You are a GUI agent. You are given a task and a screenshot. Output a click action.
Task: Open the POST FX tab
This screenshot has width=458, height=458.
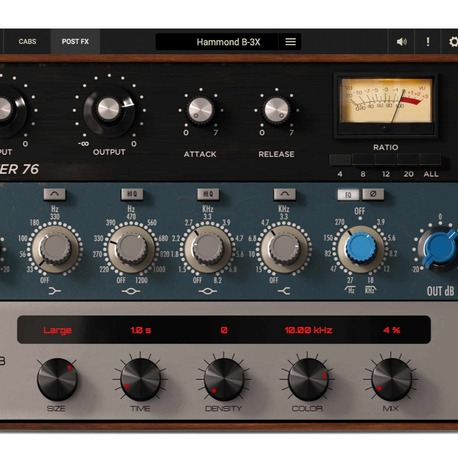point(75,42)
